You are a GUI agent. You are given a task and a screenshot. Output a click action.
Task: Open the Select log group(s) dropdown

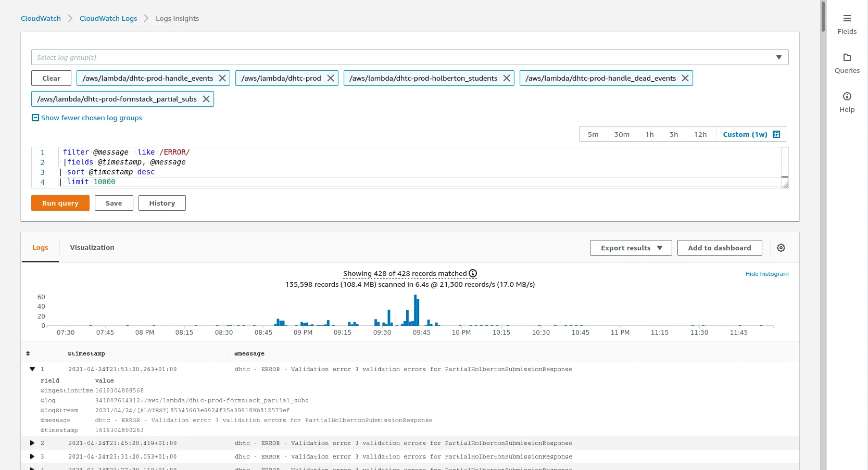pyautogui.click(x=410, y=57)
